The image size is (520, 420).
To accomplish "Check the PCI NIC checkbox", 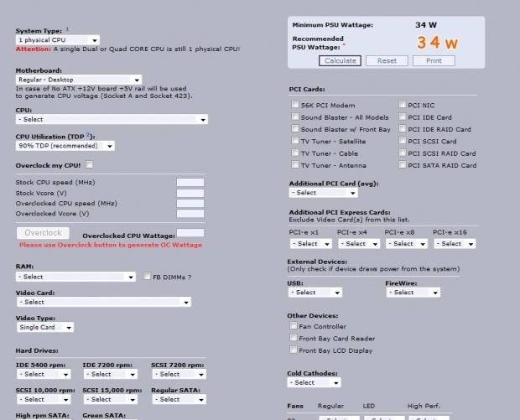I will point(403,105).
